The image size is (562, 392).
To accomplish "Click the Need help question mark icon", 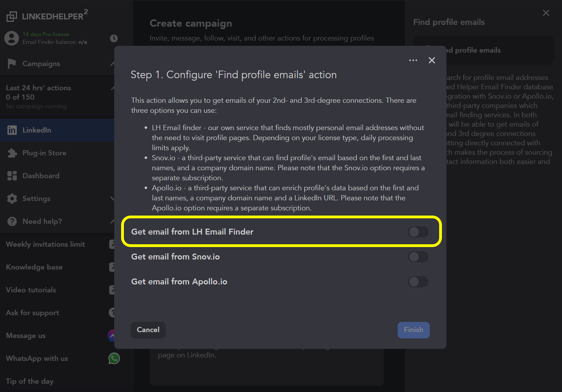I will click(x=12, y=221).
